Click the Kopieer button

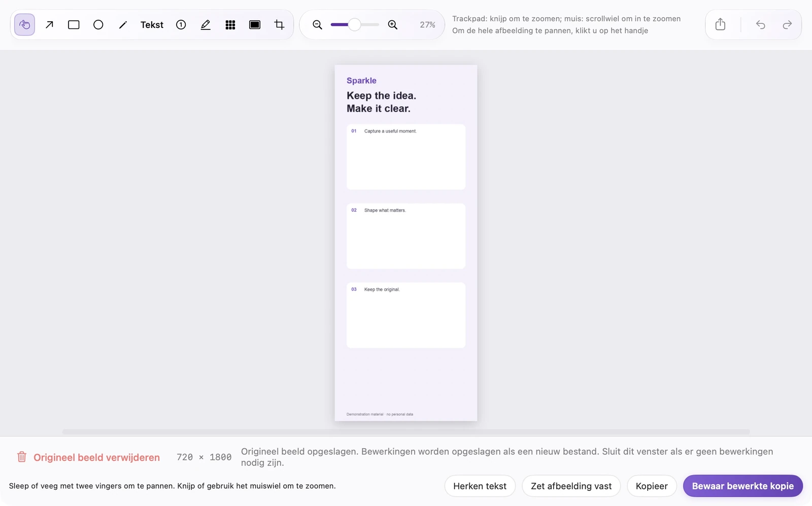tap(652, 486)
